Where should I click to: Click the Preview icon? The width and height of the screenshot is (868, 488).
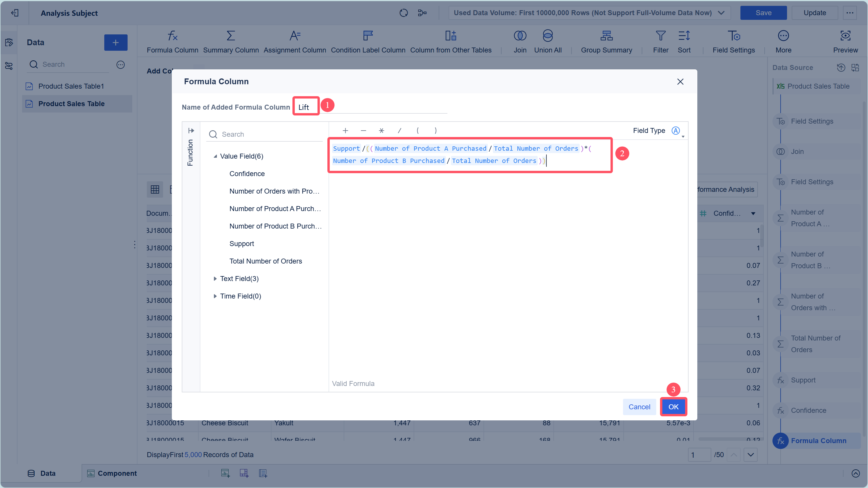tap(845, 36)
